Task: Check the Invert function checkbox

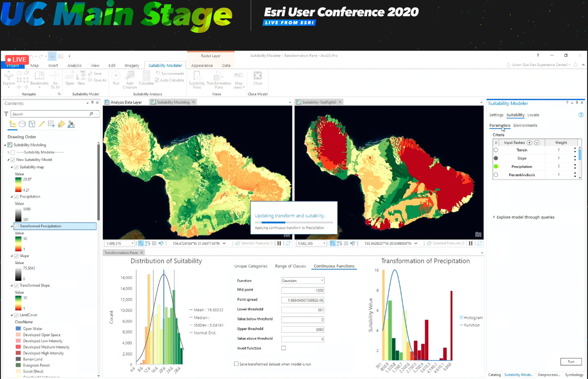Action: (x=283, y=348)
